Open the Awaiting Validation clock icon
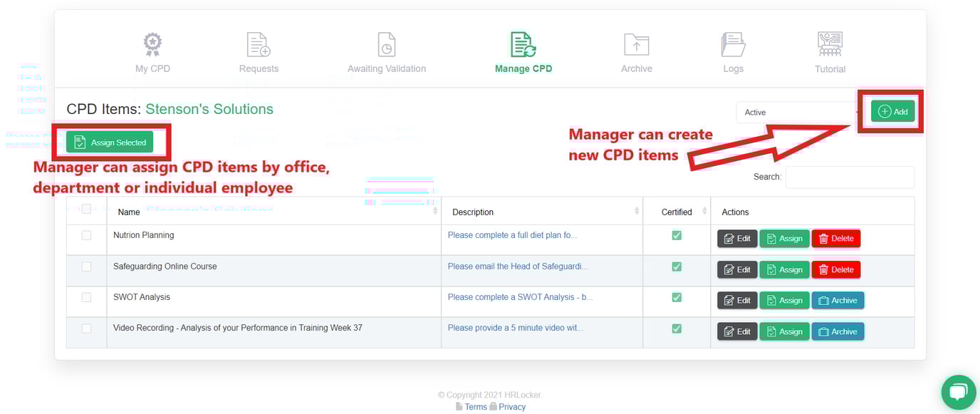The image size is (980, 414). point(386,45)
